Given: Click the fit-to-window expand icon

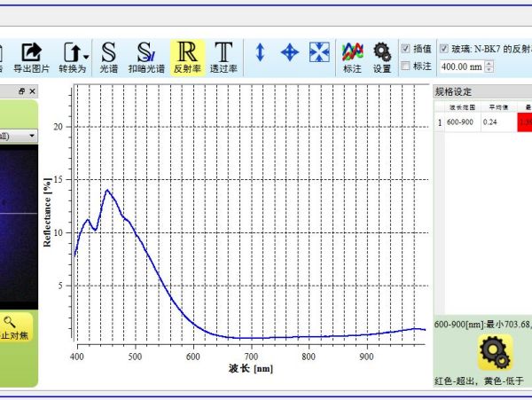Looking at the screenshot, I should tap(319, 52).
